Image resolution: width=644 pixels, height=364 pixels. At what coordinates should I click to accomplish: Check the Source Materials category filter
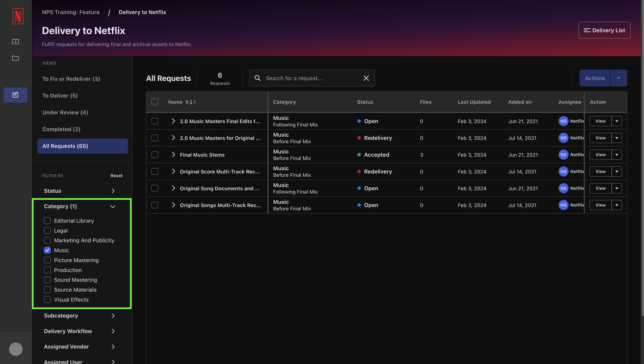(x=47, y=290)
